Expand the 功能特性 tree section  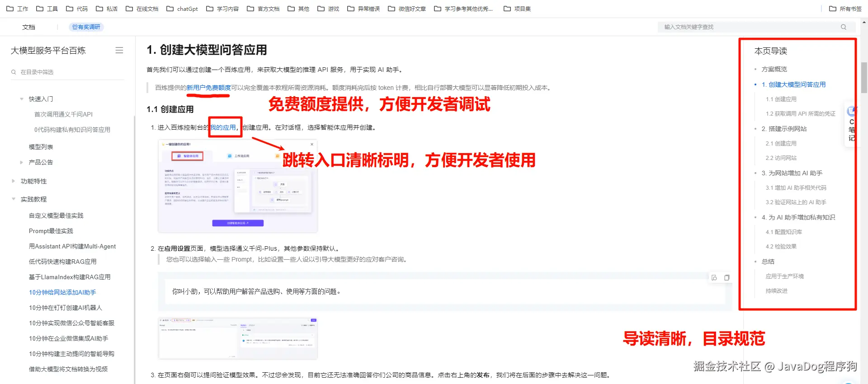tap(13, 181)
